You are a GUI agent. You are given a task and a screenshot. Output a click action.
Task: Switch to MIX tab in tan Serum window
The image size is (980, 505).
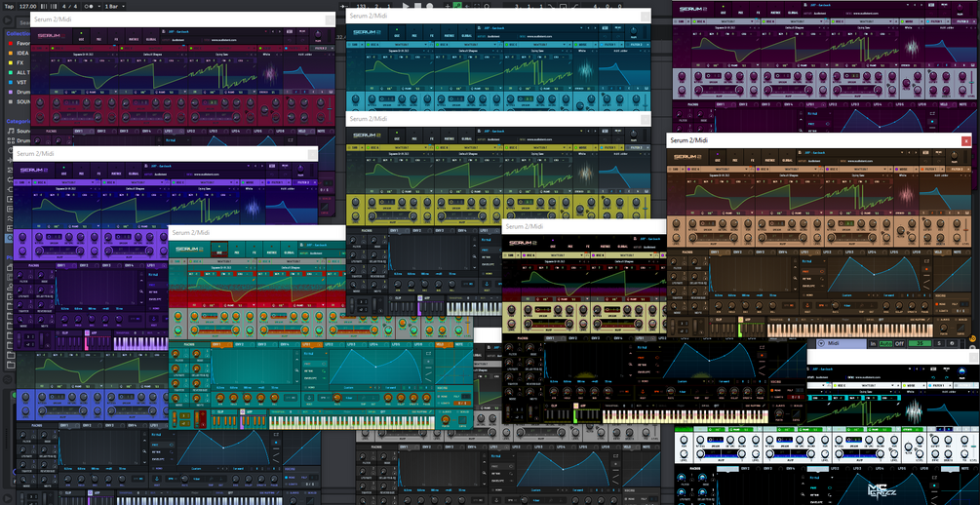(735, 158)
